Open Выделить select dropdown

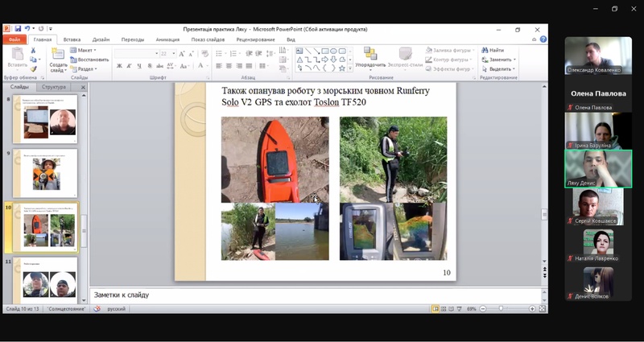(x=499, y=69)
